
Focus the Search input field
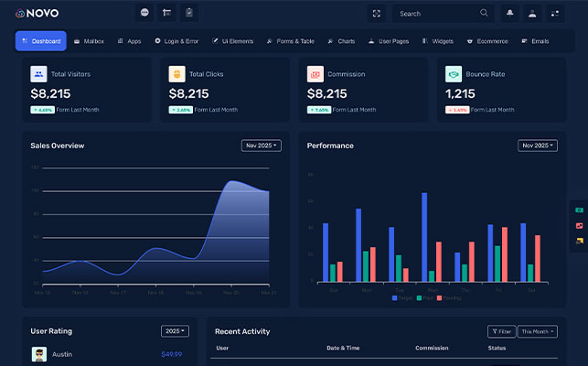tap(437, 14)
